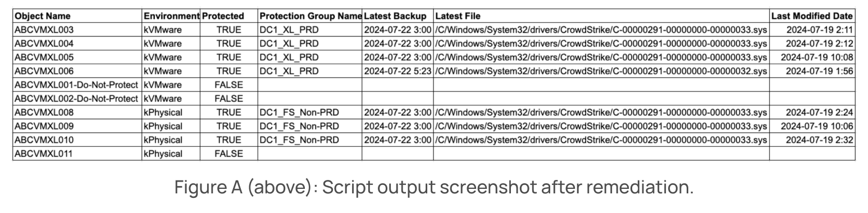Click the Protected column header
The image size is (868, 213).
[x=229, y=16]
